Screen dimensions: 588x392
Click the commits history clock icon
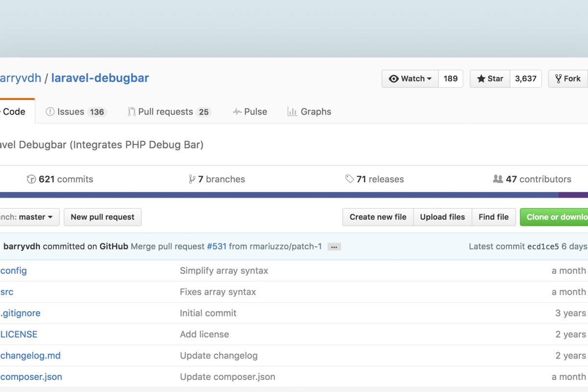pyautogui.click(x=31, y=179)
